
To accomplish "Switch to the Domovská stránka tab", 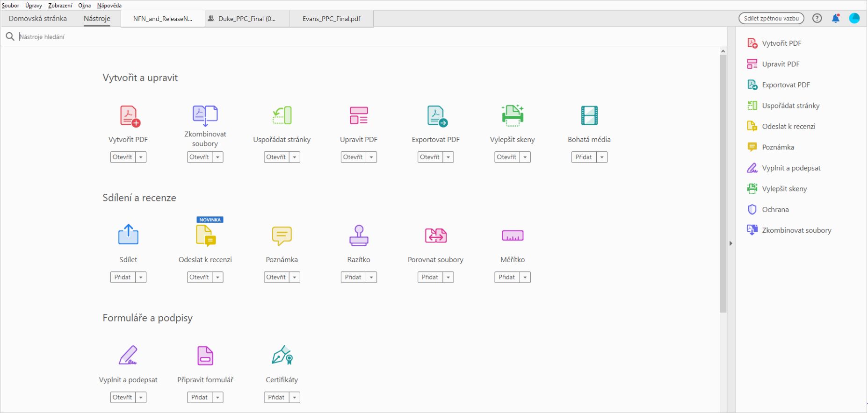I will coord(38,19).
